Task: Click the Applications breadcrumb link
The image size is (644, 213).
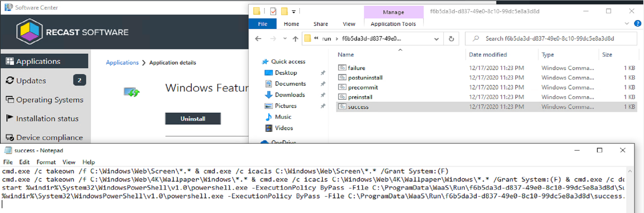Action: pos(122,62)
